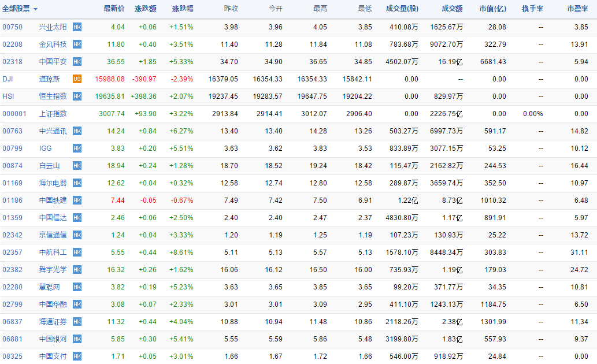
Task: Open the 金风科技 stock name link
Action: click(x=53, y=44)
